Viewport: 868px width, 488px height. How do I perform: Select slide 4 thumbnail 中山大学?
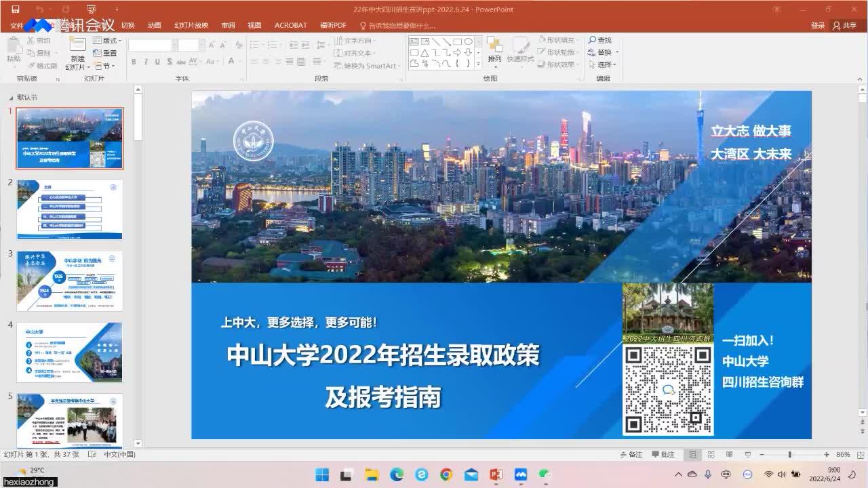[x=70, y=352]
